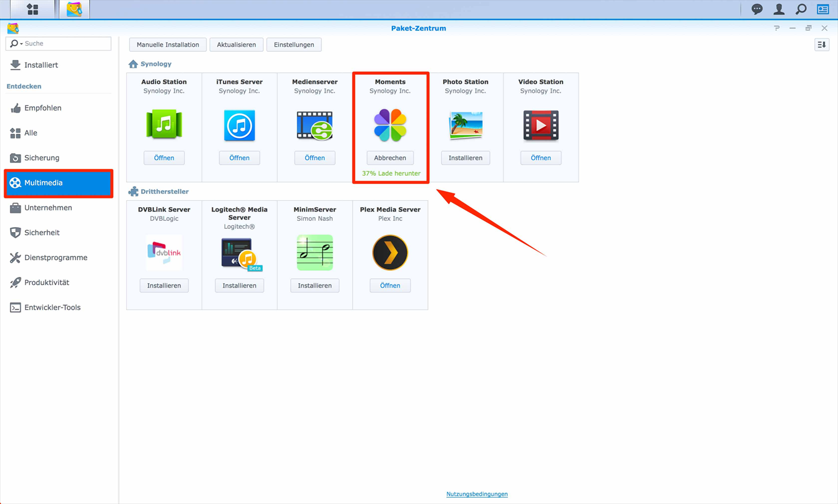Click the Moments package title

pyautogui.click(x=390, y=82)
